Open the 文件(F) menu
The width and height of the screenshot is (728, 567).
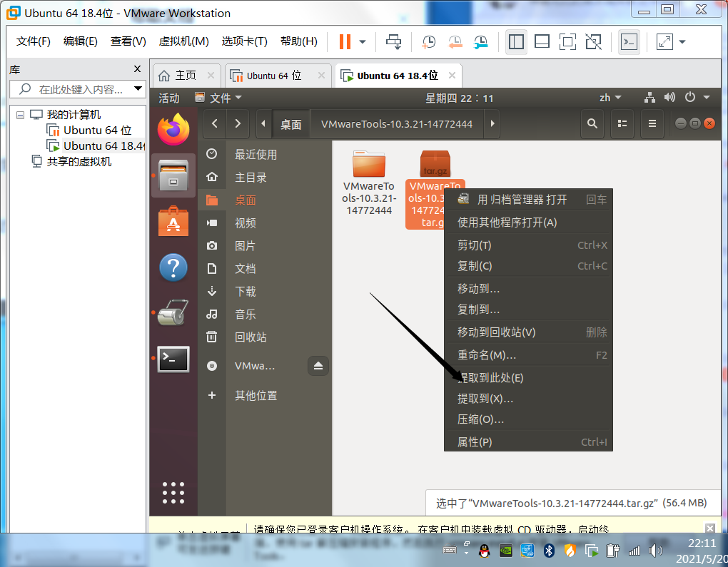coord(34,41)
